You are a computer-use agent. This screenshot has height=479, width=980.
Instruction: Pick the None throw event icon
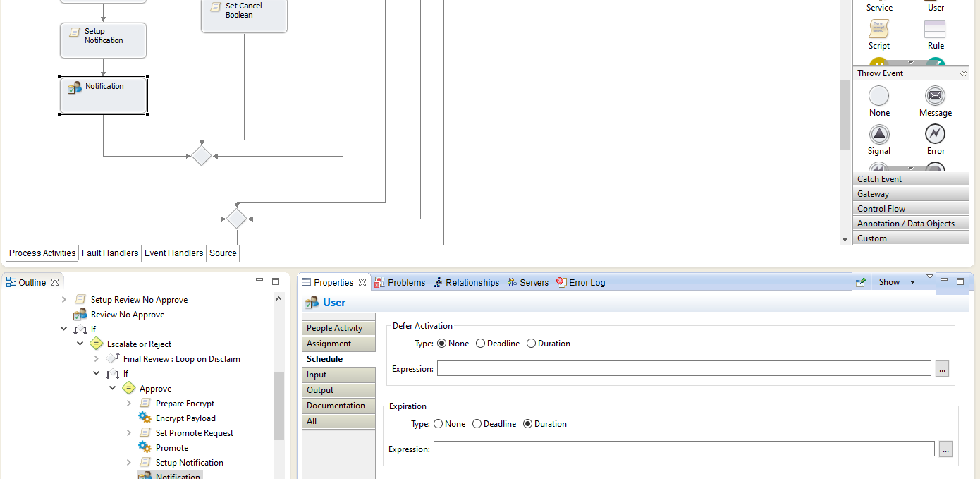878,96
